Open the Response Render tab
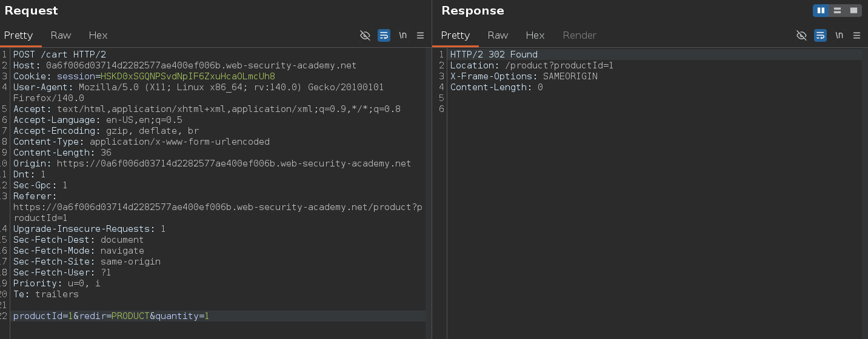Viewport: 868px width, 339px height. (x=579, y=35)
